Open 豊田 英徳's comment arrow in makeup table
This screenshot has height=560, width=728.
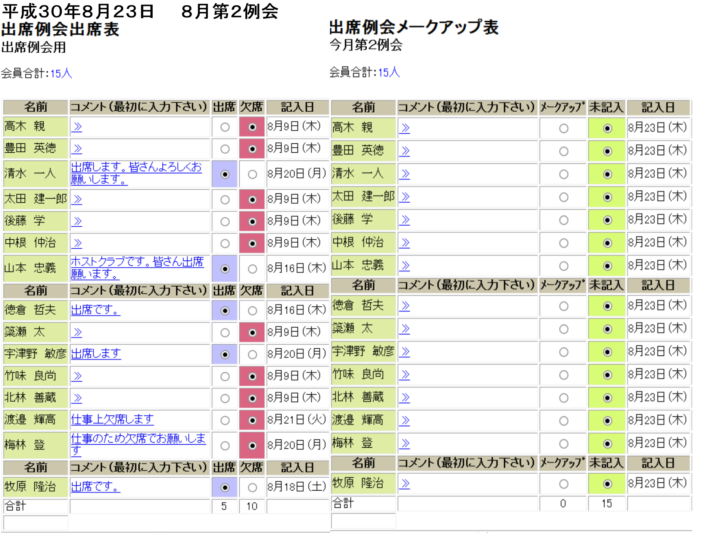tap(405, 151)
